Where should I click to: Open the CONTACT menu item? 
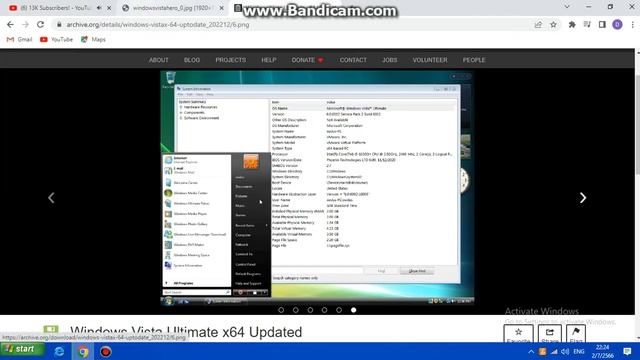[x=353, y=60]
